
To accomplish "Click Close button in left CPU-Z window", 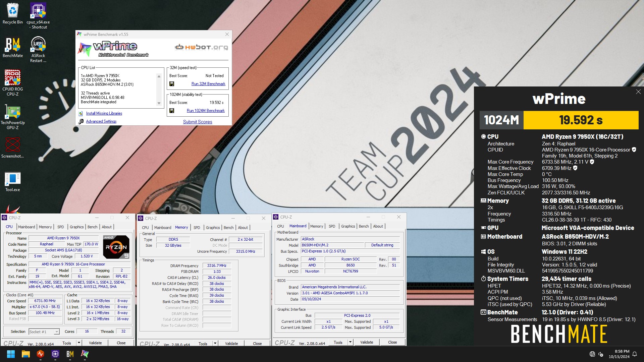I will [121, 343].
